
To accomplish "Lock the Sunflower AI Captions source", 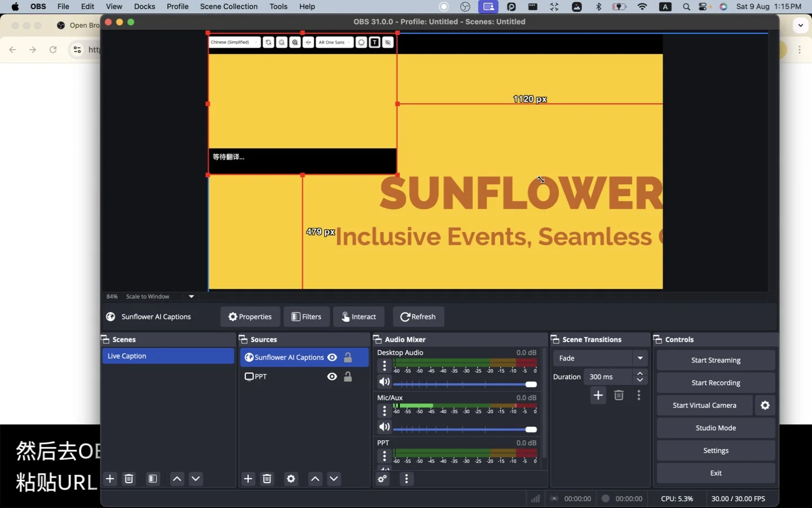I will (x=348, y=357).
